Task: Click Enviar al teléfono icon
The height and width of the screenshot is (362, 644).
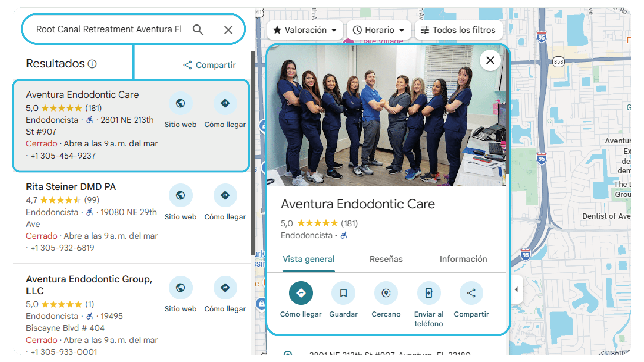Action: [x=429, y=293]
